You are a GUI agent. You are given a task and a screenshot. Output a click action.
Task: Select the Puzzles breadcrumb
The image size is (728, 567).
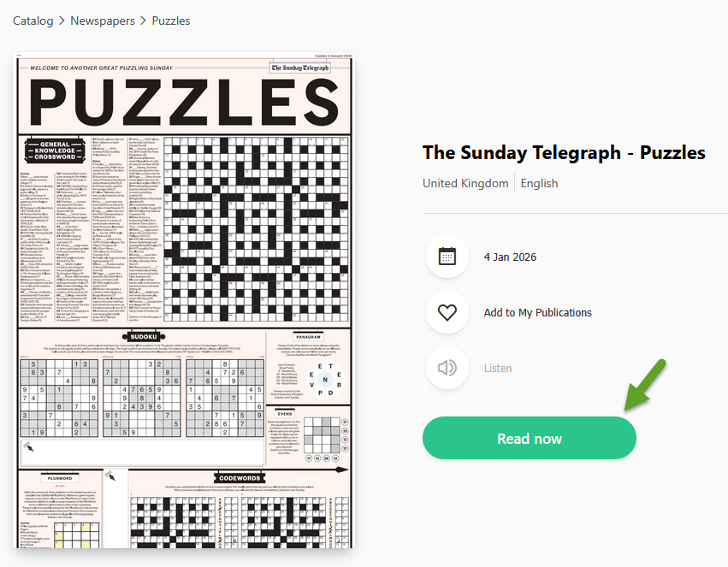tap(171, 21)
